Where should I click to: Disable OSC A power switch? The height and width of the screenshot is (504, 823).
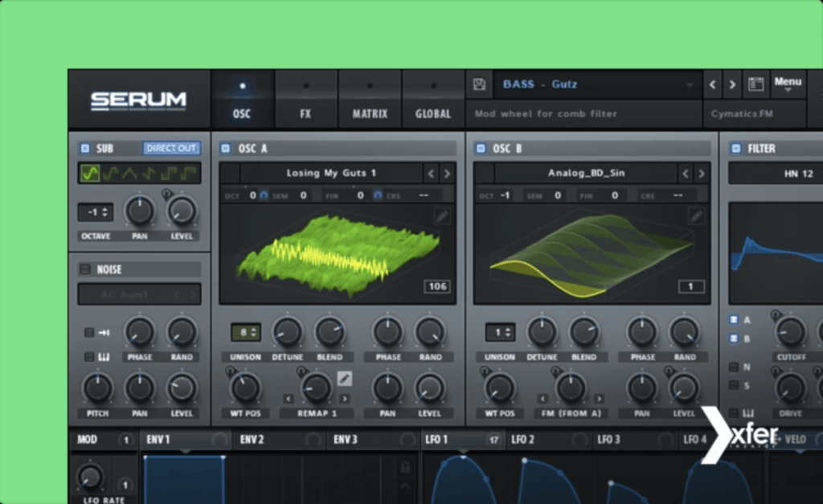[x=226, y=149]
